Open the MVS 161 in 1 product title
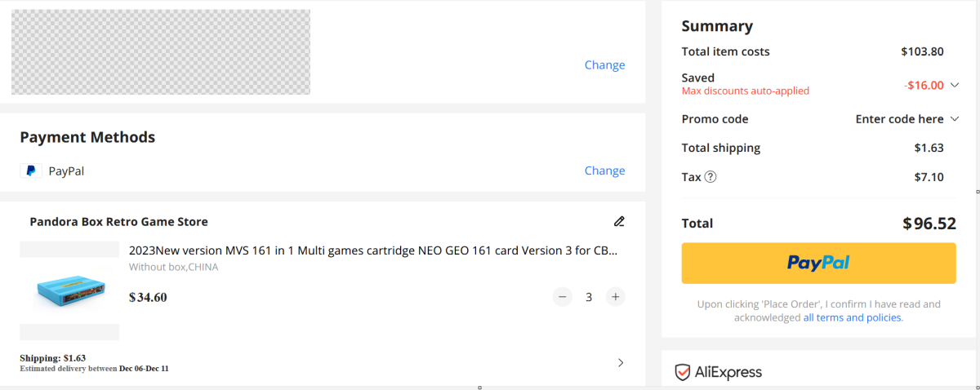This screenshot has height=390, width=980. pos(373,250)
